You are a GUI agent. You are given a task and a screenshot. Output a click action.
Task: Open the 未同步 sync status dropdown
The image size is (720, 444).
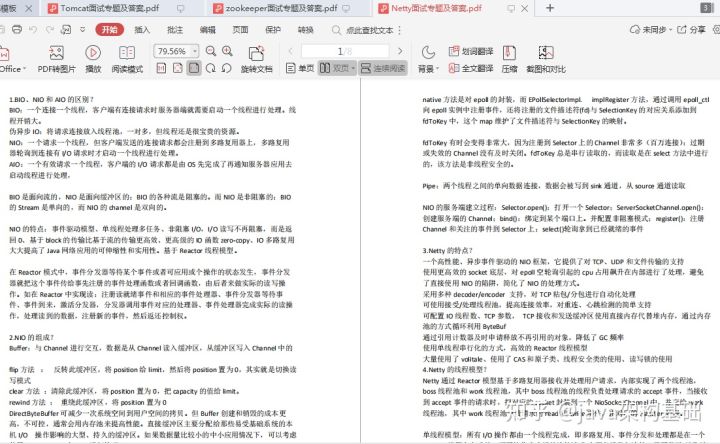(650, 30)
